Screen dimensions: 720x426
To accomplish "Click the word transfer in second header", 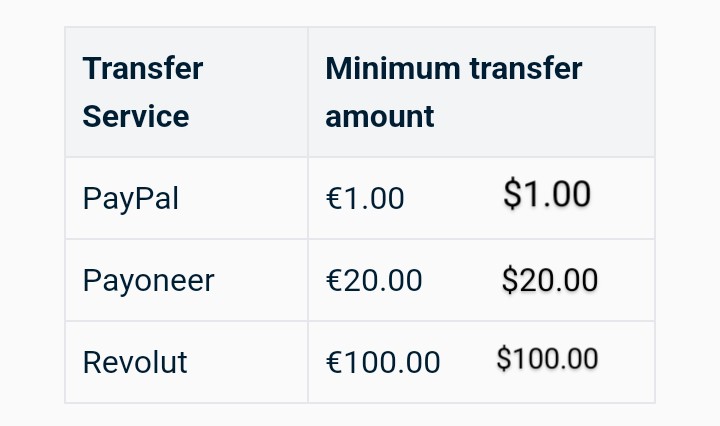I will click(x=526, y=68).
